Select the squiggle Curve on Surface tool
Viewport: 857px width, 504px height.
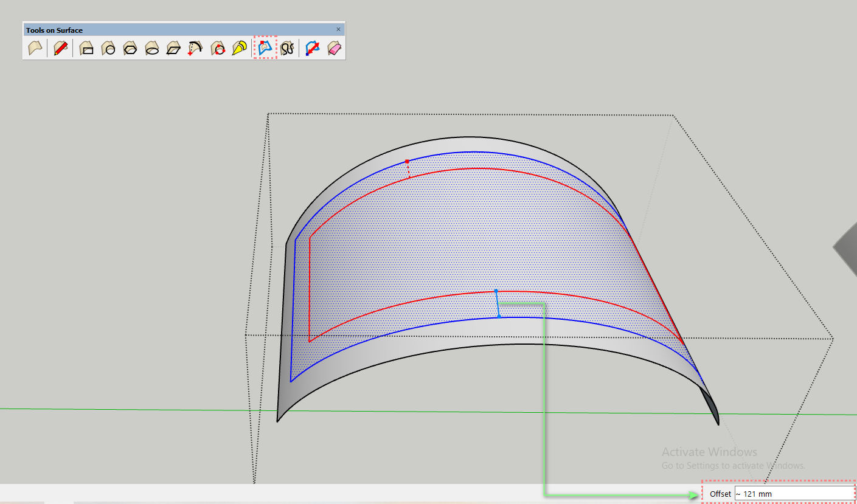click(x=287, y=49)
